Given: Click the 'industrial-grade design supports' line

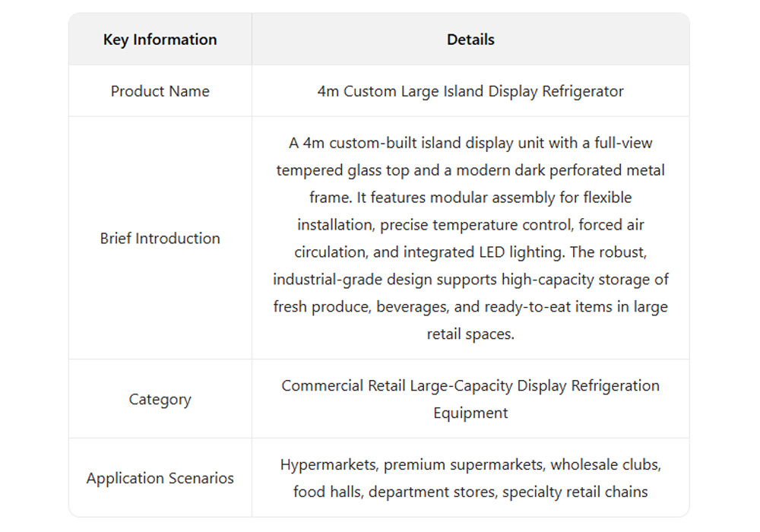Looking at the screenshot, I should point(470,279).
